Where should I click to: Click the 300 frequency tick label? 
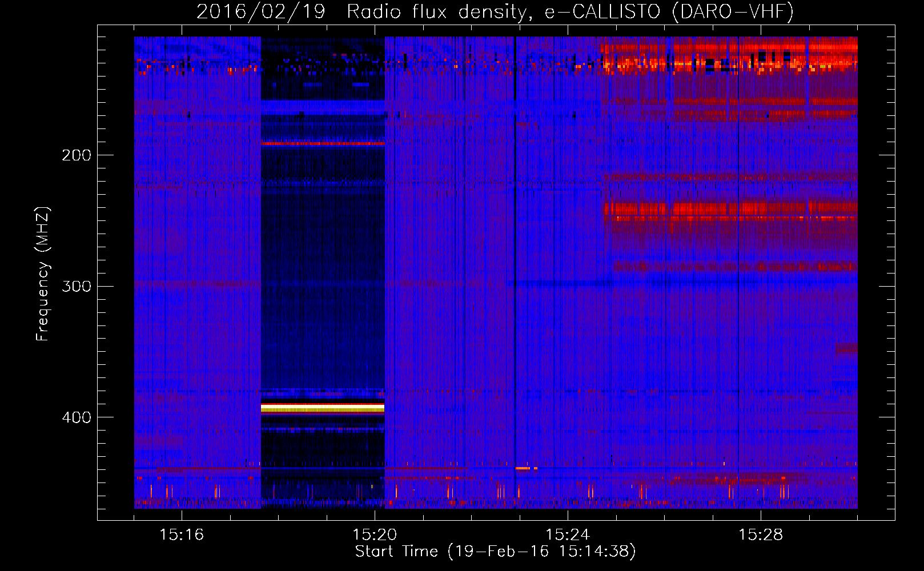[x=77, y=286]
